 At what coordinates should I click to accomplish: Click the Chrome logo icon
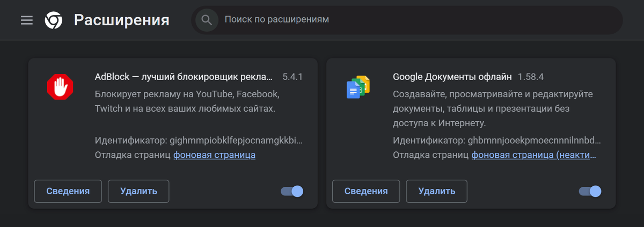pos(54,20)
